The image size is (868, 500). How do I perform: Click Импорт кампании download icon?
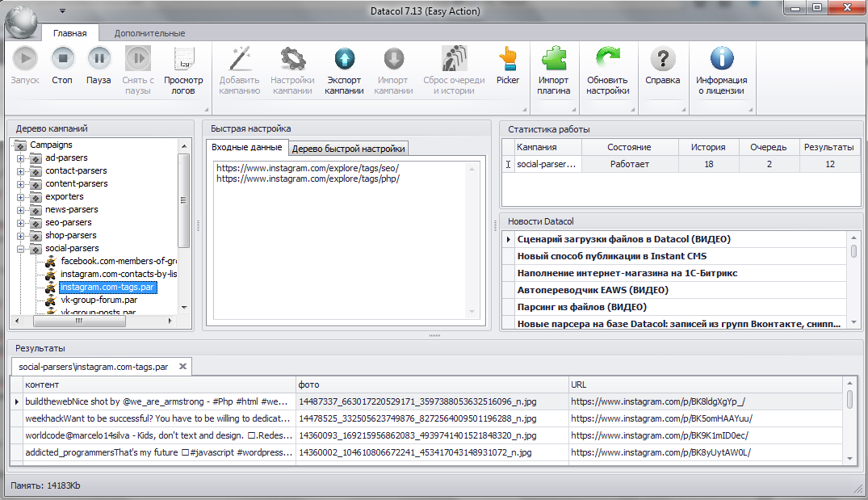pos(393,59)
